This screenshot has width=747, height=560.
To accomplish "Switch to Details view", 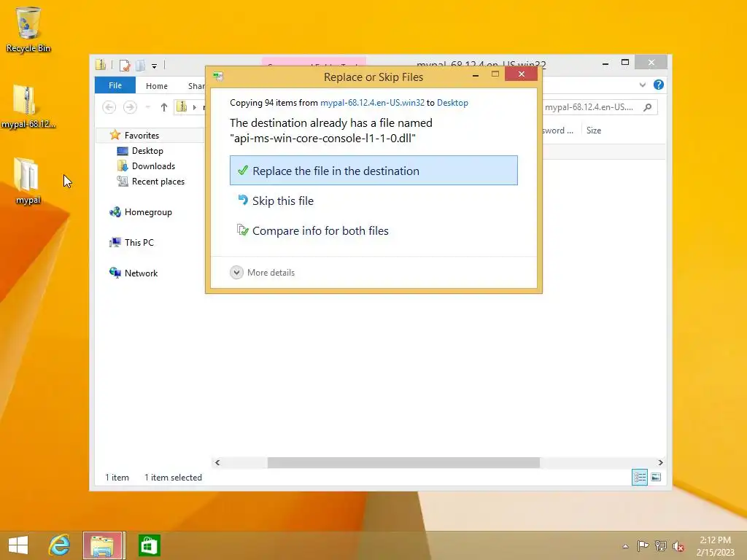I will coord(639,477).
